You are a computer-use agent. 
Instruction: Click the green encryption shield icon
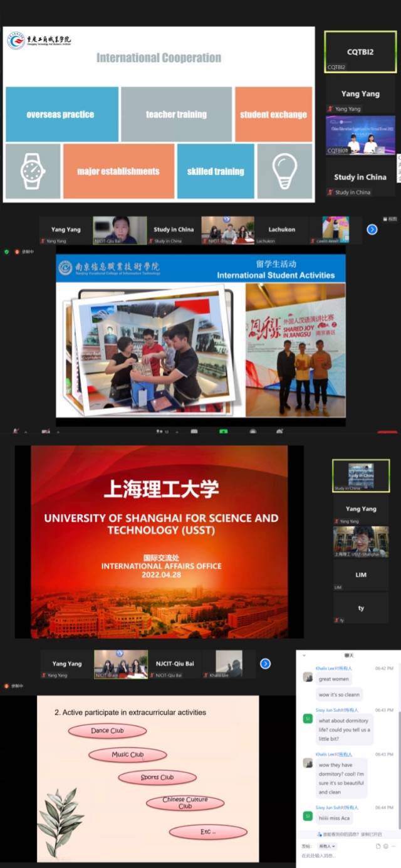[7, 251]
